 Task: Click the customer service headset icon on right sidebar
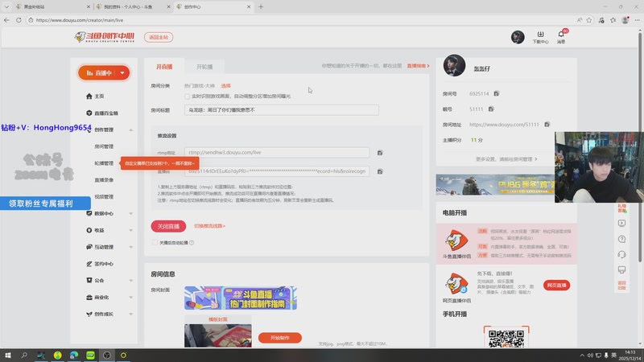[x=621, y=254]
